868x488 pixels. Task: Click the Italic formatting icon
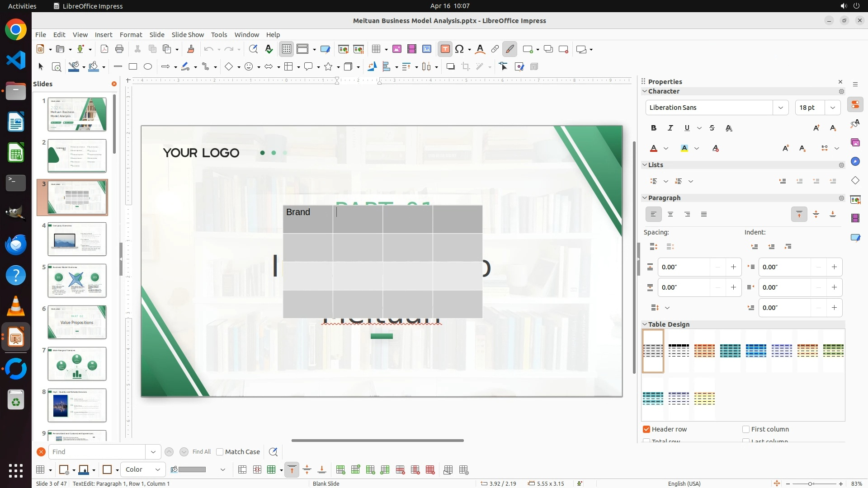670,128
